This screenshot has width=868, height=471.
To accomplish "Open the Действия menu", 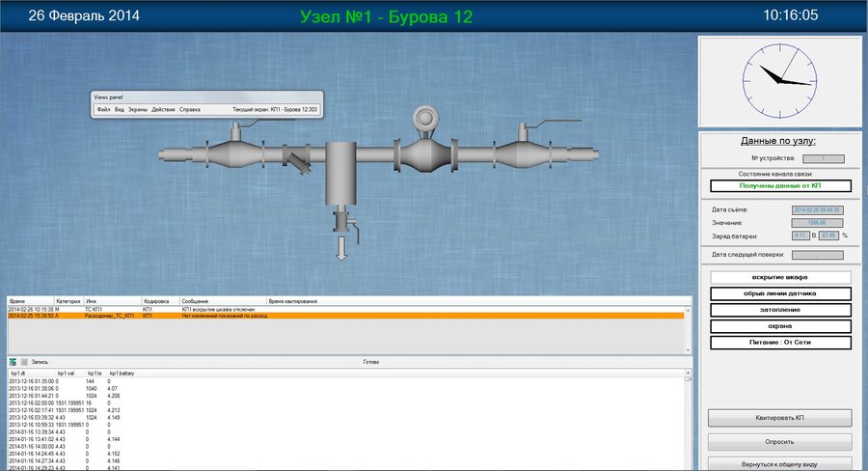I will [163, 110].
